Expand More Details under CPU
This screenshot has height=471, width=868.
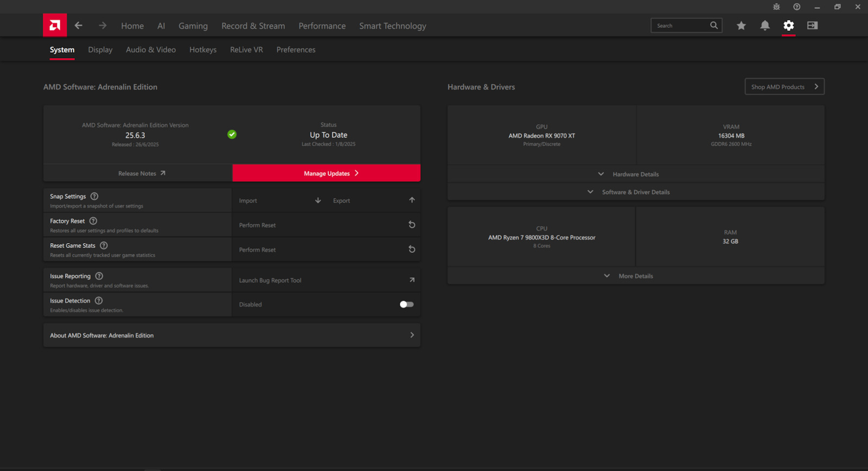636,276
